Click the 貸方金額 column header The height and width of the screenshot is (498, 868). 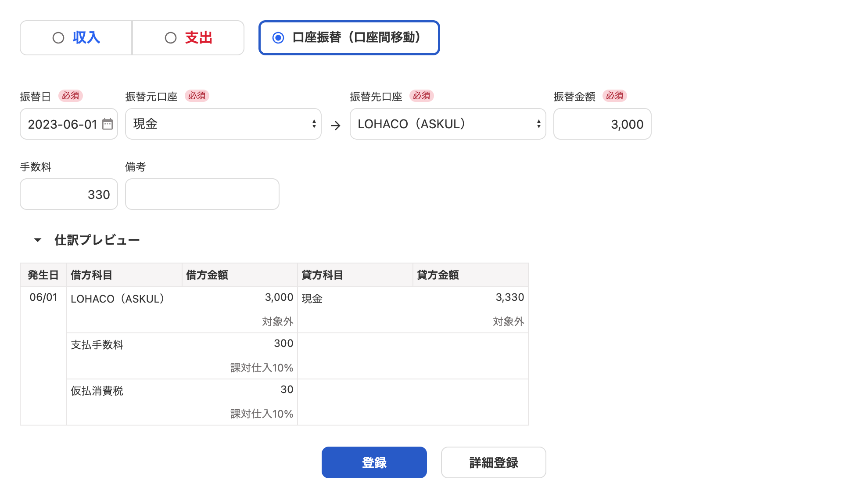(470, 275)
